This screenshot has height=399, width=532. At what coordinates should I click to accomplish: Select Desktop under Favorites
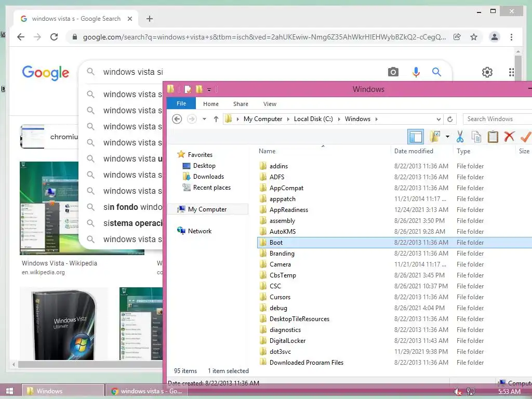coord(204,166)
